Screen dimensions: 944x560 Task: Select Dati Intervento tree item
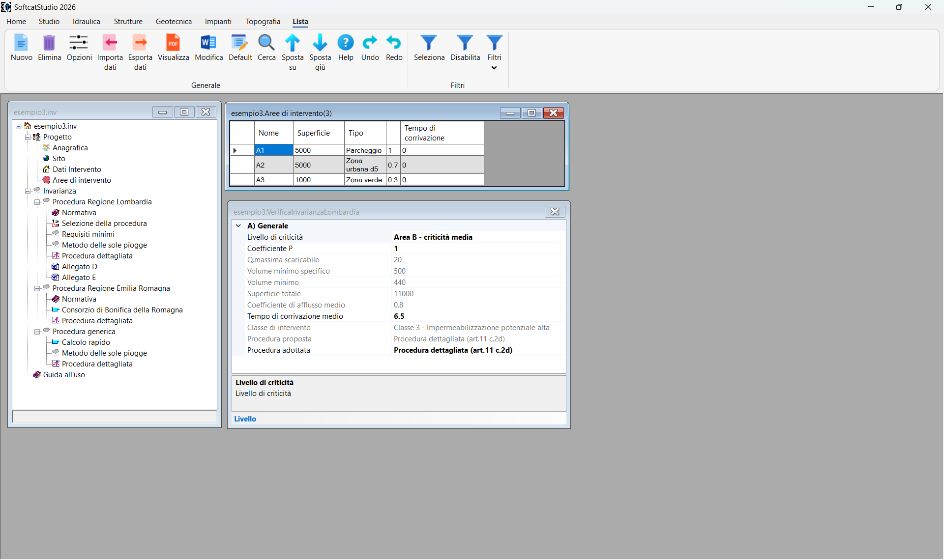[77, 169]
